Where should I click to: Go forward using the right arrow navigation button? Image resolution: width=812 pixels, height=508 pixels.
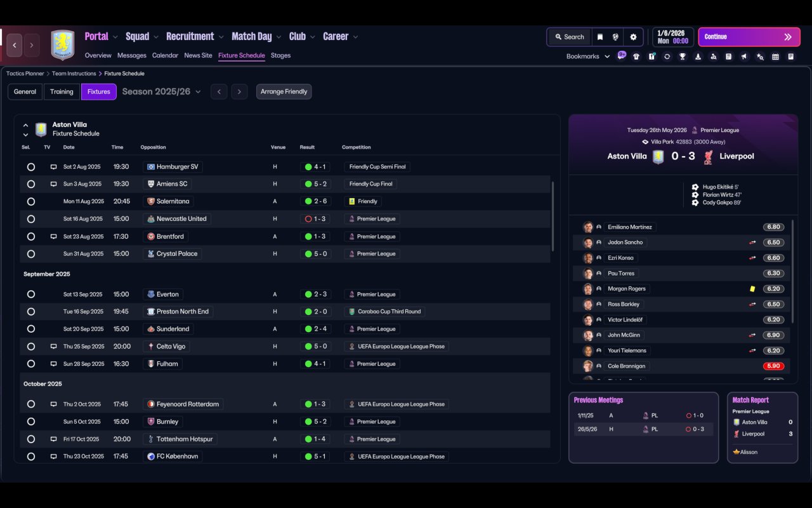[x=32, y=46]
